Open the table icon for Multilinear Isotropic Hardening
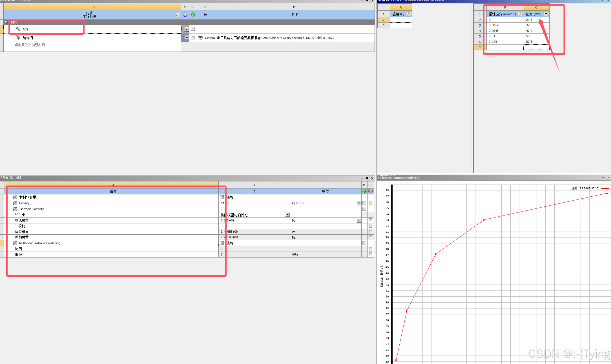 coord(222,243)
